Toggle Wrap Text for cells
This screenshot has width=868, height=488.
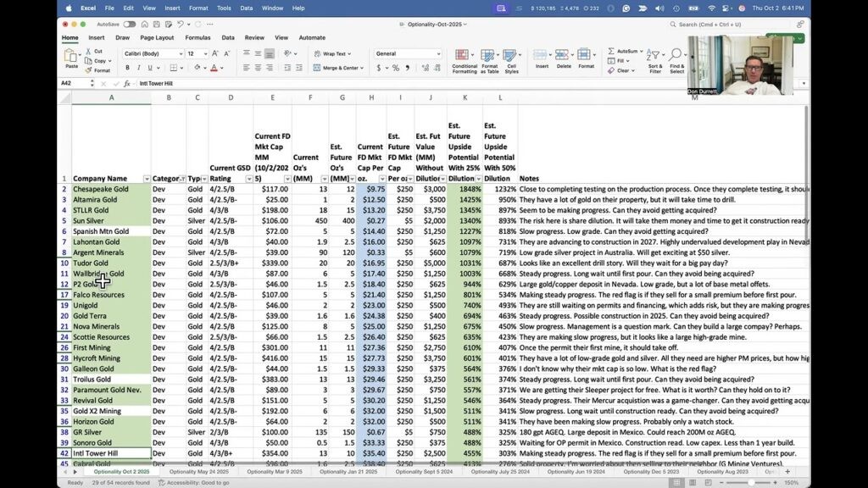click(332, 53)
